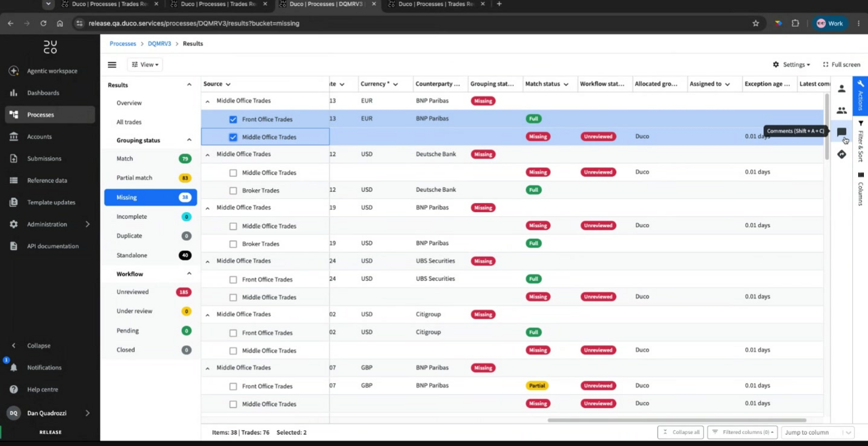This screenshot has height=446, width=868.
Task: Click DQMRV3 breadcrumb link
Action: 159,43
